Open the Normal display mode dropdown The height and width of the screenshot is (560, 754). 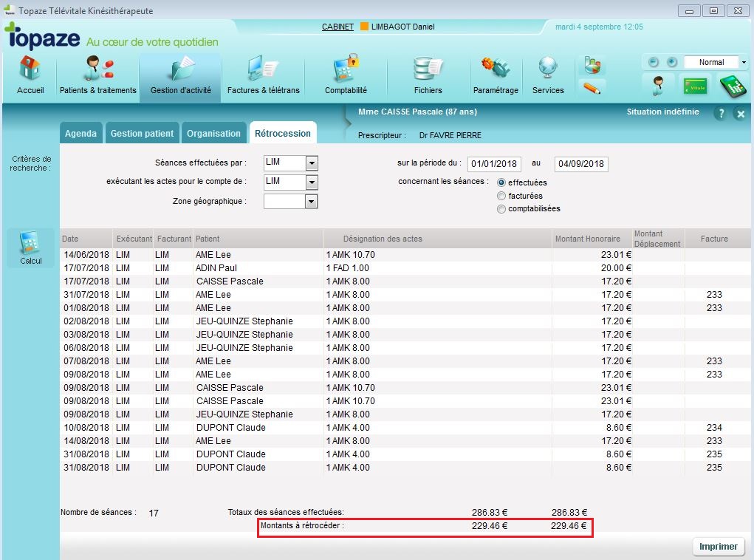tap(744, 62)
